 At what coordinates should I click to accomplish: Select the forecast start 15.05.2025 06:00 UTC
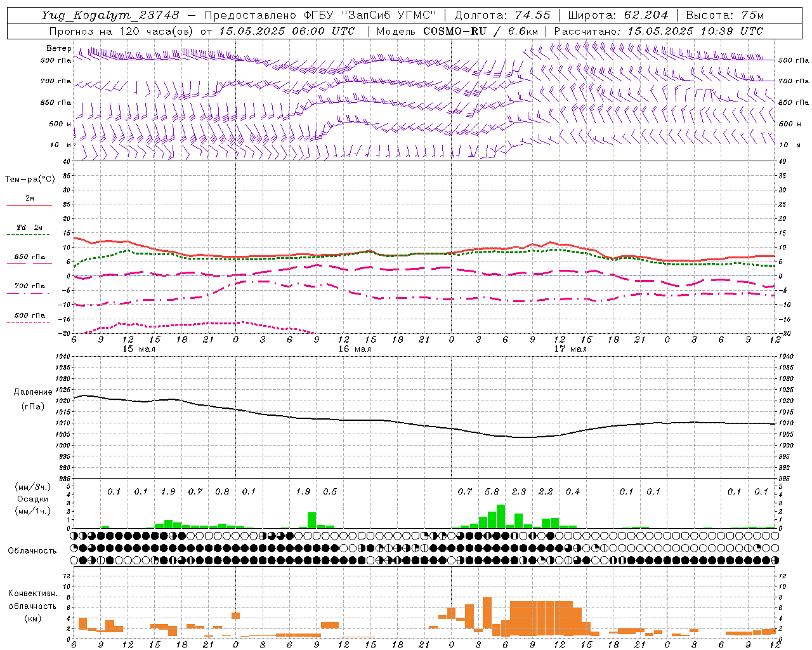coord(287,31)
